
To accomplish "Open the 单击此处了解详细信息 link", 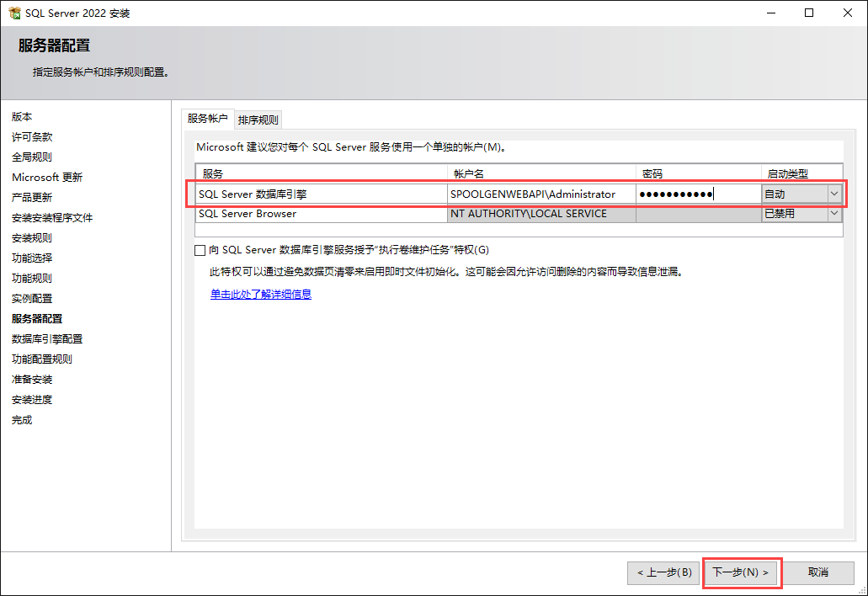I will [261, 295].
